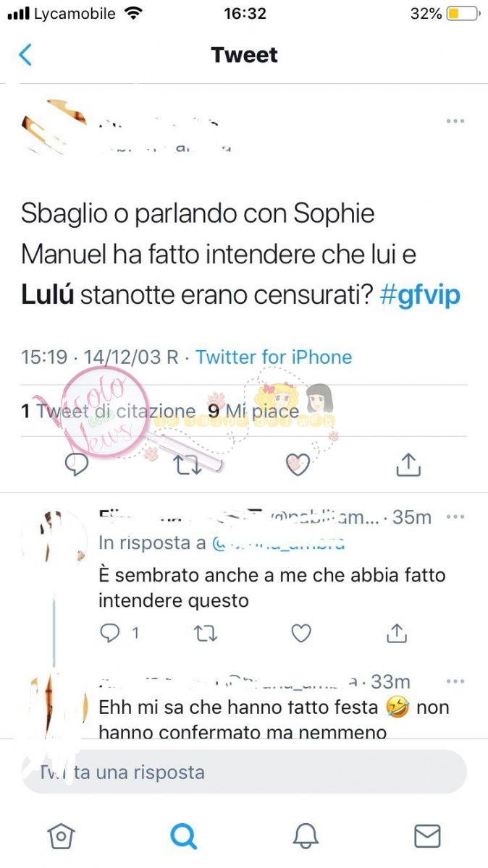Tap the #gfvip hashtag
The height and width of the screenshot is (868, 488).
point(421,296)
